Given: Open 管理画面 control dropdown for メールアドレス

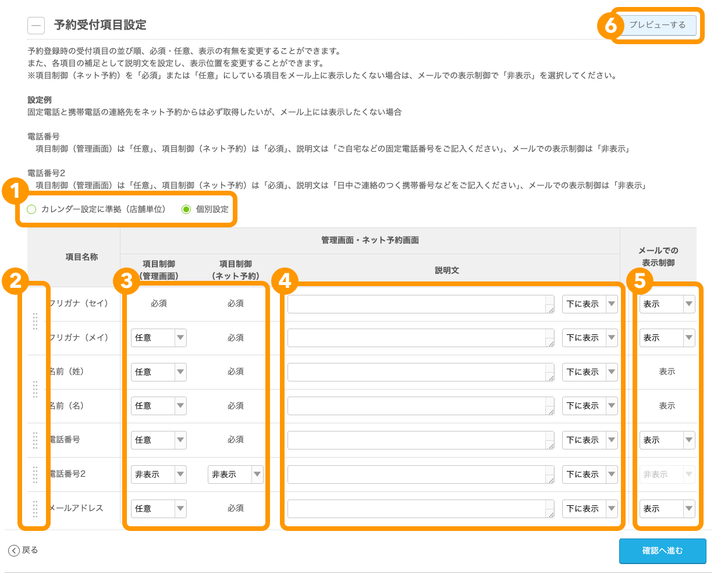Looking at the screenshot, I should point(158,509).
